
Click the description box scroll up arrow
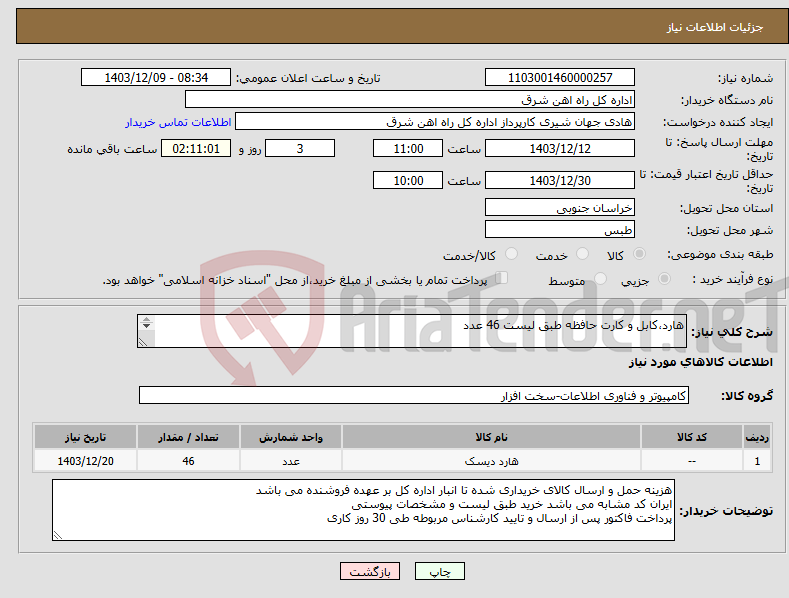click(146, 320)
